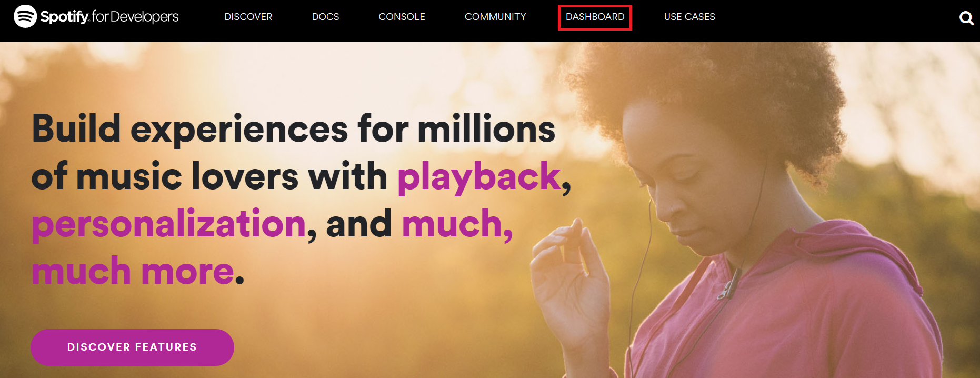Click the "for Developers" wordmark text

(135, 16)
